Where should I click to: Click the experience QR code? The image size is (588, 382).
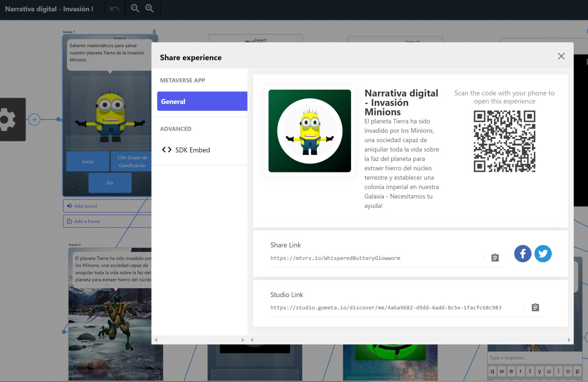(504, 141)
